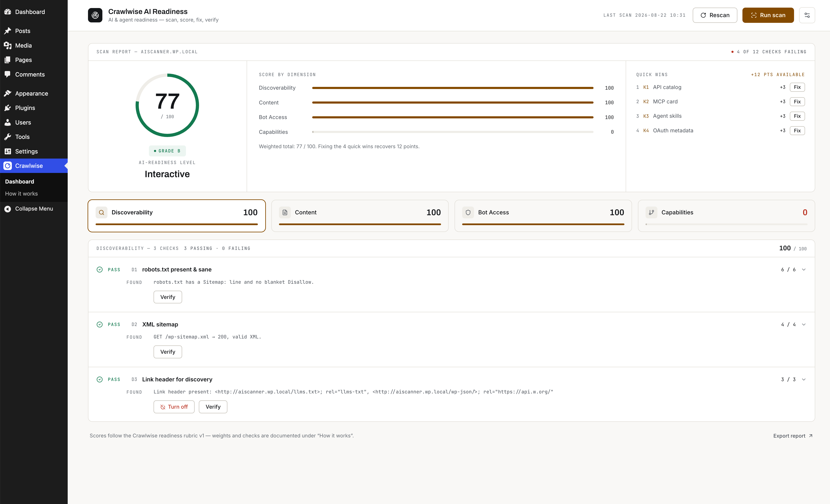Click the WordPress Dashboard gauge icon
Image resolution: width=830 pixels, height=504 pixels.
pos(7,12)
